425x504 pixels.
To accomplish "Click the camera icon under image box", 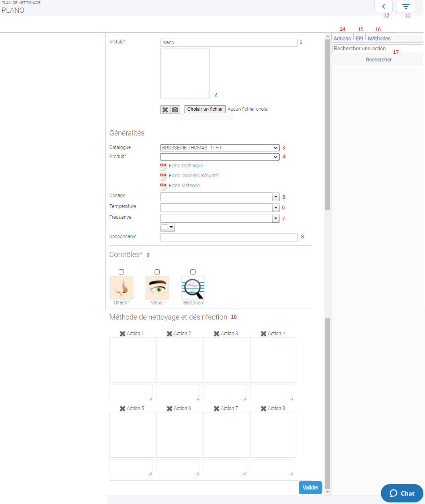I will pos(175,110).
